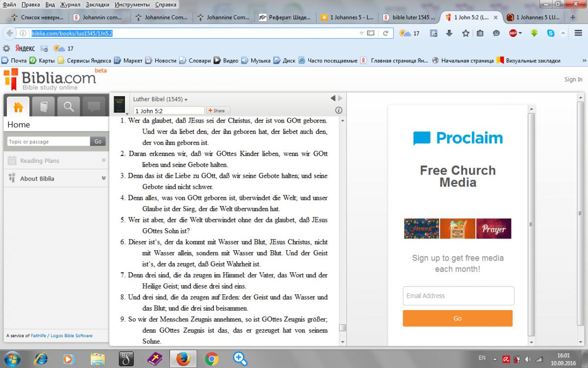This screenshot has width=588, height=368.
Task: Click the Skype toolbar icon
Action: click(x=551, y=33)
